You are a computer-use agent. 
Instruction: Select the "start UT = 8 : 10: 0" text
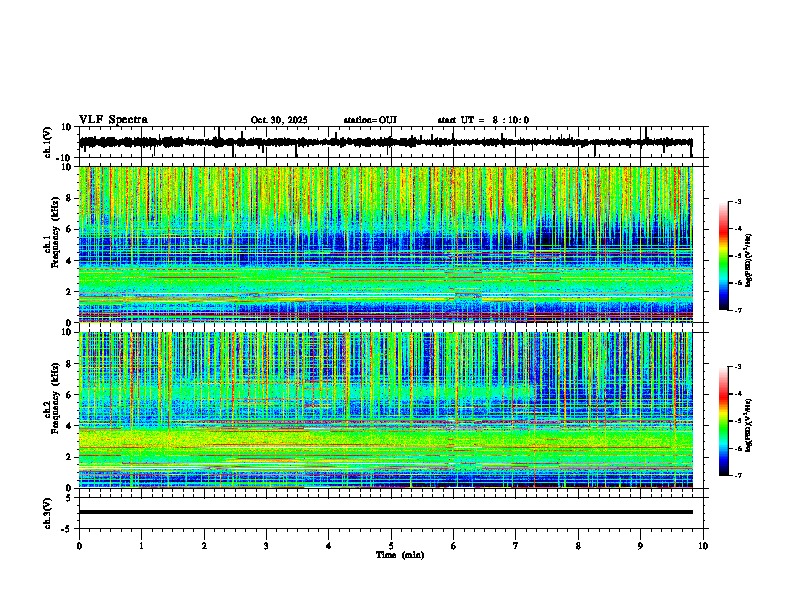pos(483,120)
